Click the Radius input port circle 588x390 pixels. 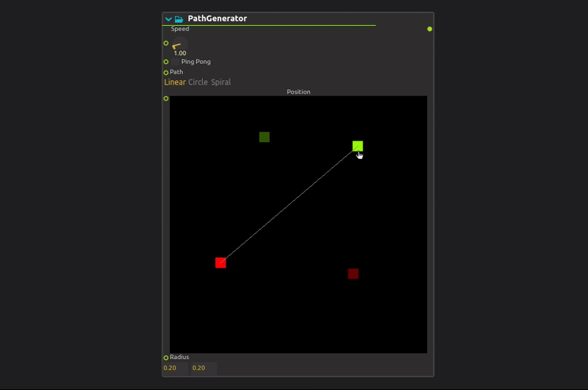[x=166, y=358]
